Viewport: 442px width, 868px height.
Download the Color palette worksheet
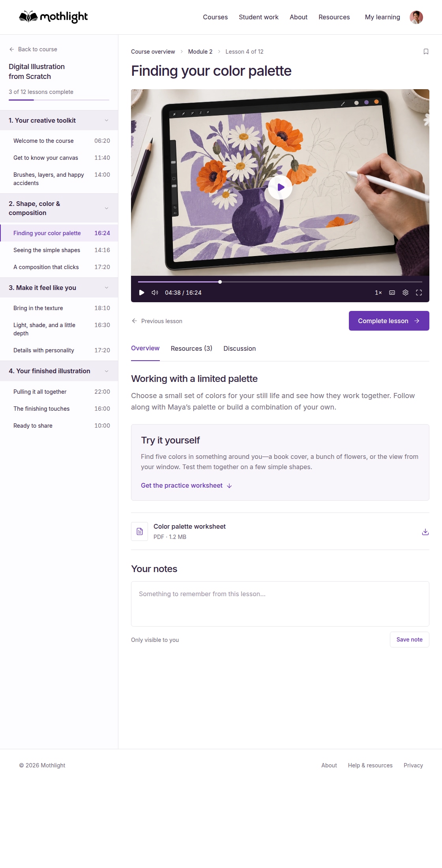click(x=425, y=532)
